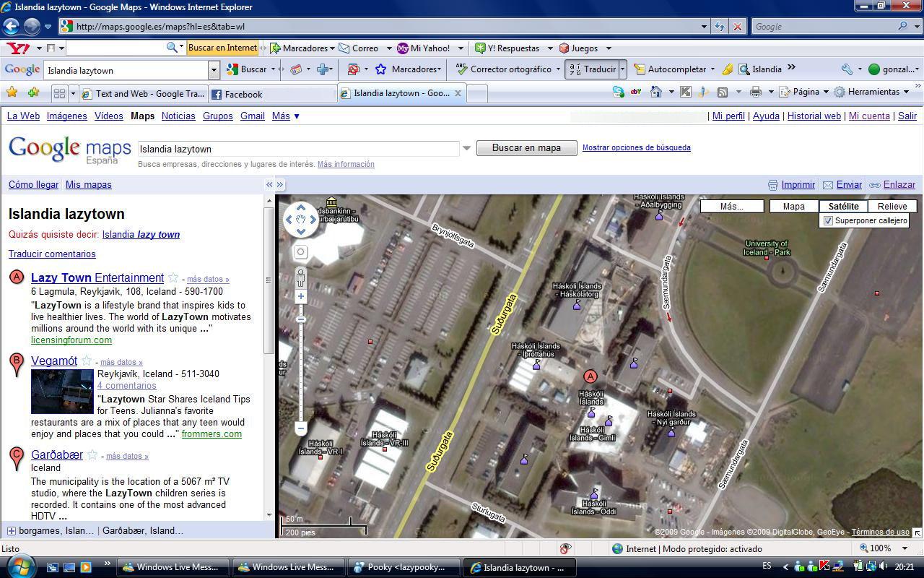Viewport: 924px width, 578px height.
Task: Click the Háskólatorg university marker icon
Action: click(577, 306)
